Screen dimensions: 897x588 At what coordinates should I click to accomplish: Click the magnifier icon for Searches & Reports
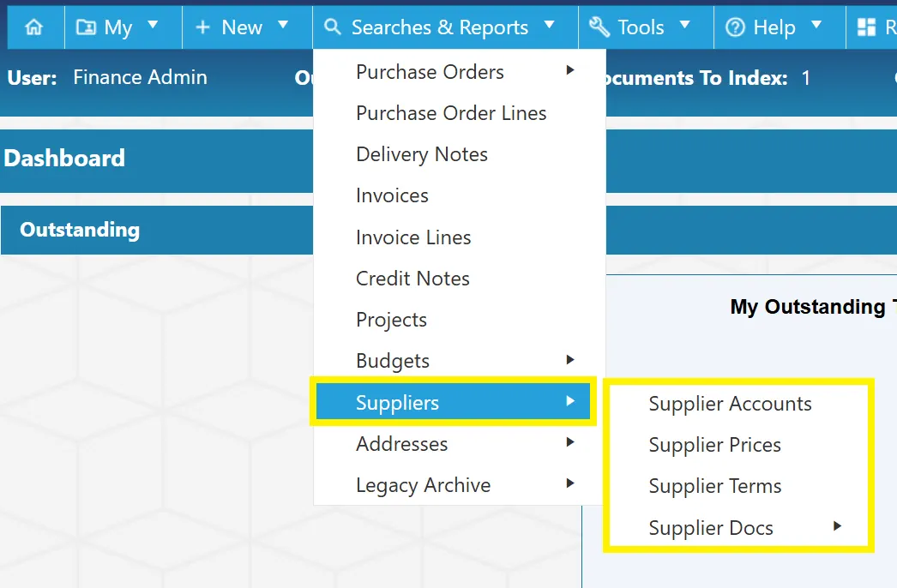click(333, 27)
